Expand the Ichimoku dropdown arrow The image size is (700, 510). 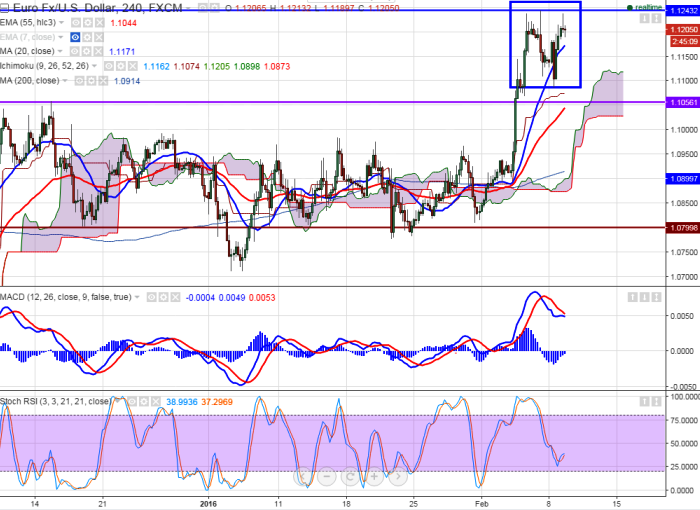click(x=94, y=66)
